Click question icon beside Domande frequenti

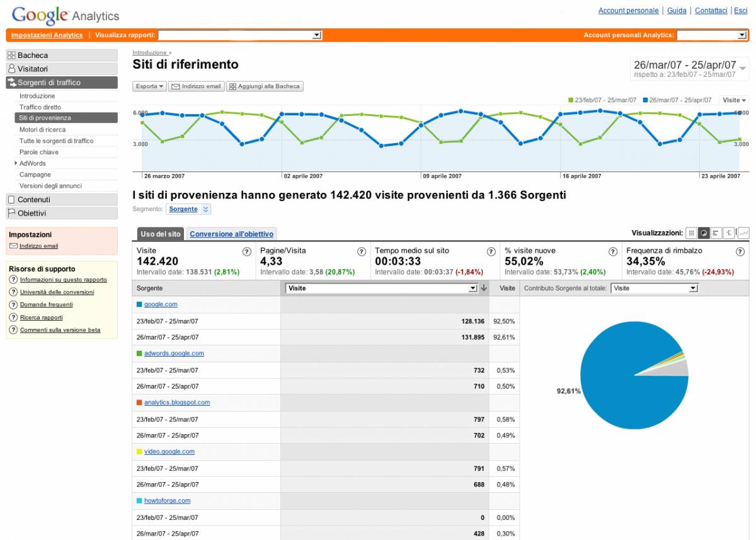click(13, 305)
